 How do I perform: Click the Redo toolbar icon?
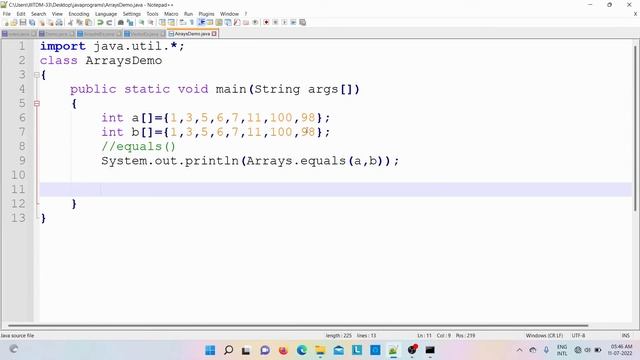[109, 22]
